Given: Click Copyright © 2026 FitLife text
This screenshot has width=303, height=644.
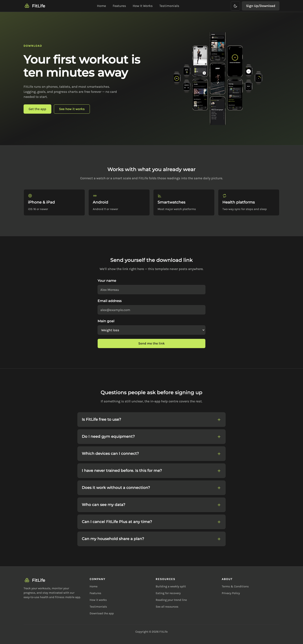Looking at the screenshot, I should (151, 632).
